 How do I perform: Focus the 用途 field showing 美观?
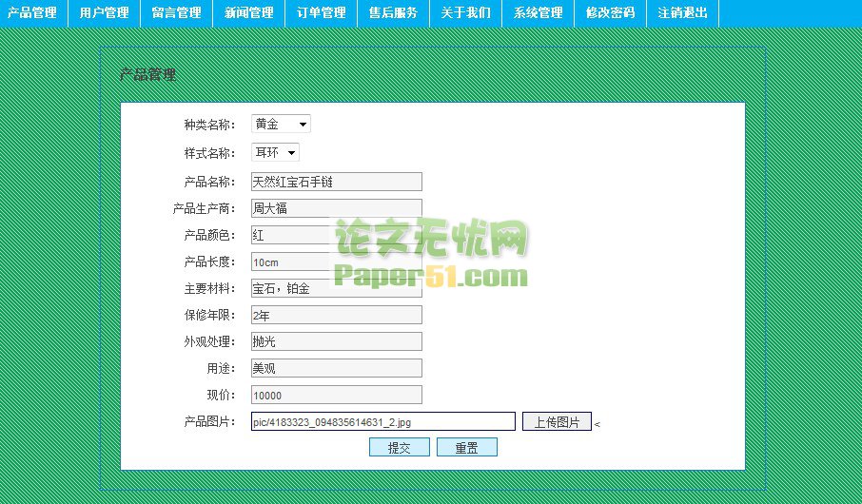click(337, 368)
